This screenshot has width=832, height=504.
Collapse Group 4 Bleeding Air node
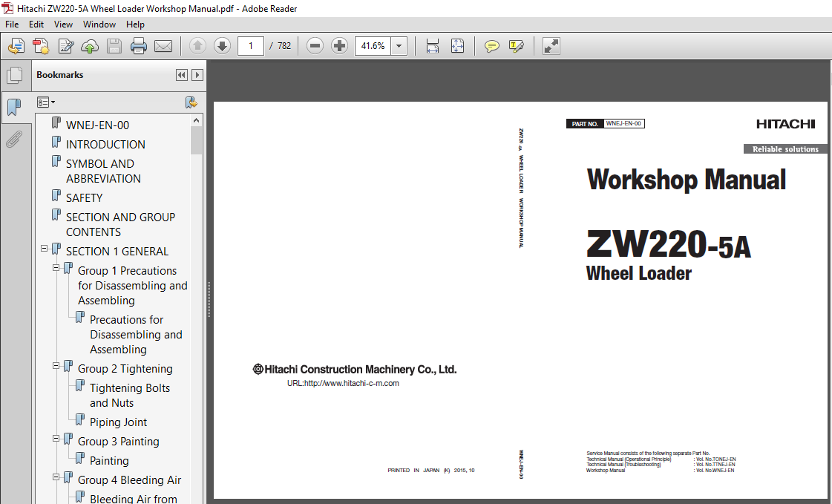point(56,477)
